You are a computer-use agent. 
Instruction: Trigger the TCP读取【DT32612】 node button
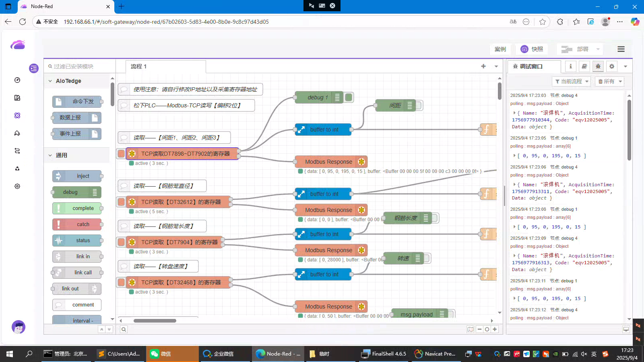pyautogui.click(x=121, y=202)
